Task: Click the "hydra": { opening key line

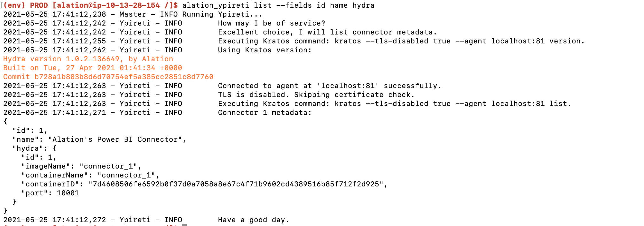Action: pos(35,148)
